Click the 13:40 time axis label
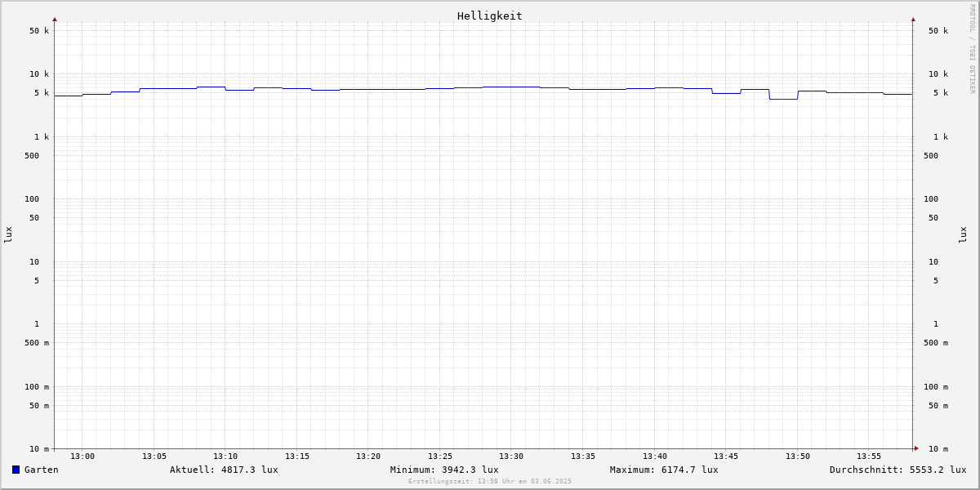Image resolution: width=980 pixels, height=490 pixels. point(655,457)
